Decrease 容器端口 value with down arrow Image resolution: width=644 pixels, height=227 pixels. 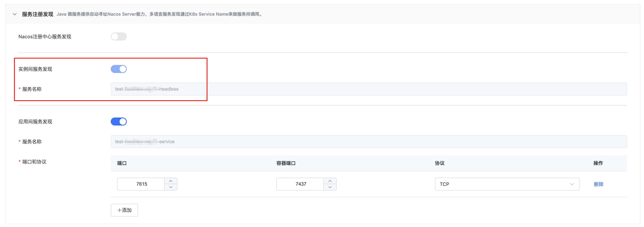pos(330,187)
